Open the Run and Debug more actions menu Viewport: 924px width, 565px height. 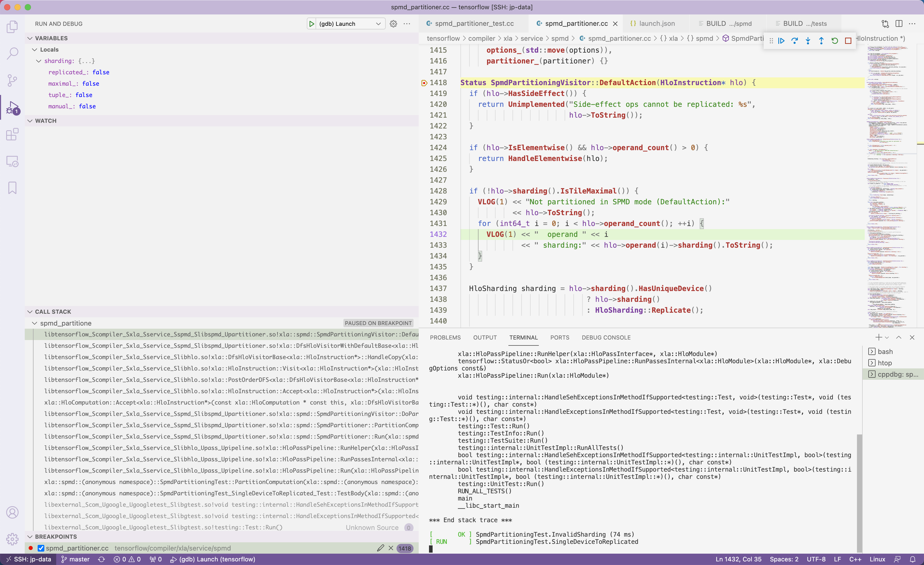tap(407, 24)
